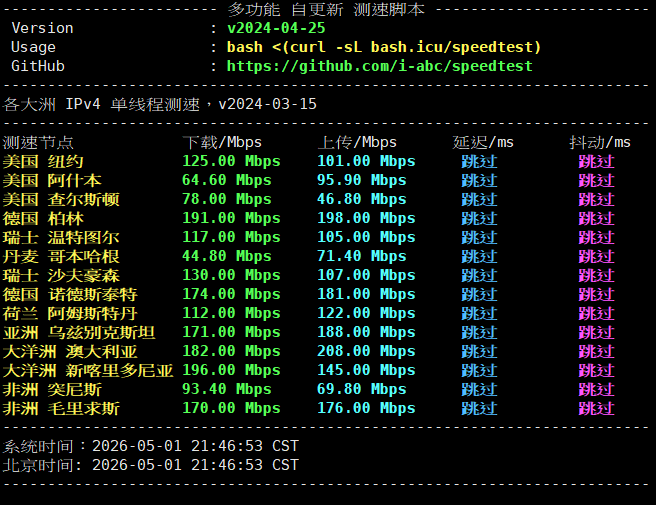Click the 105.00 Mbps upload value
This screenshot has height=505, width=656.
pyautogui.click(x=366, y=237)
